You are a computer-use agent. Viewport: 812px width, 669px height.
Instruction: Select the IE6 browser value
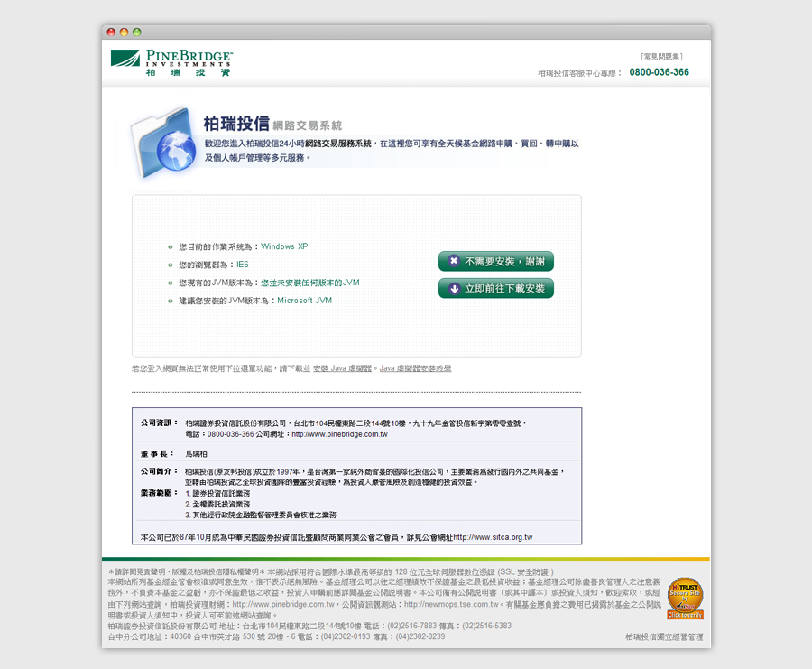pyautogui.click(x=243, y=265)
